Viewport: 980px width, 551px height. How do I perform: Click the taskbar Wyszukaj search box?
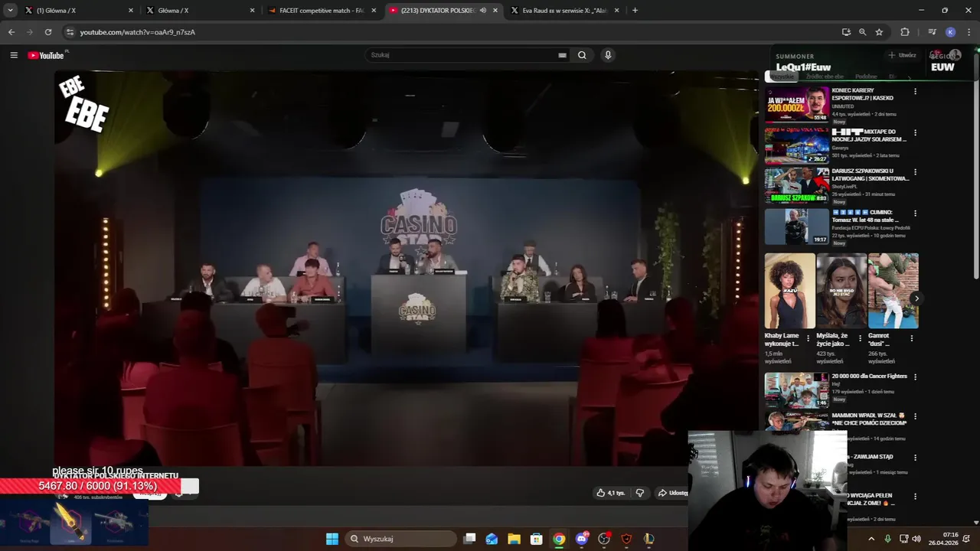pyautogui.click(x=400, y=539)
